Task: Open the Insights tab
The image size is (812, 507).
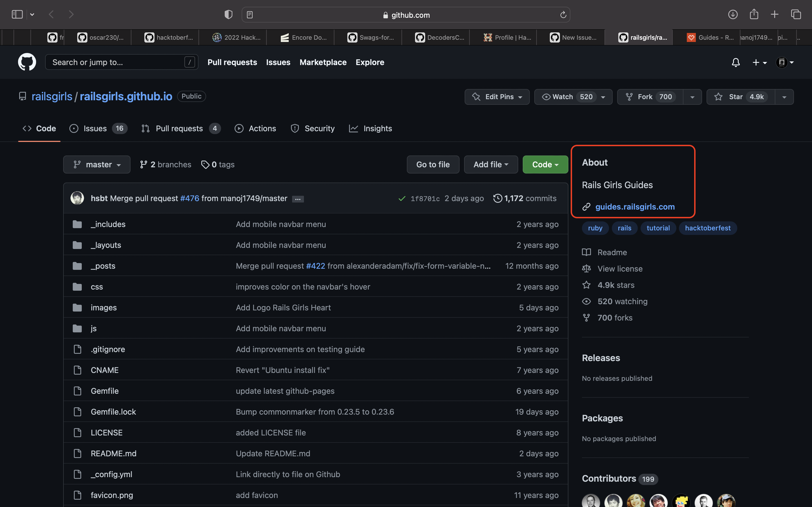Action: (377, 128)
